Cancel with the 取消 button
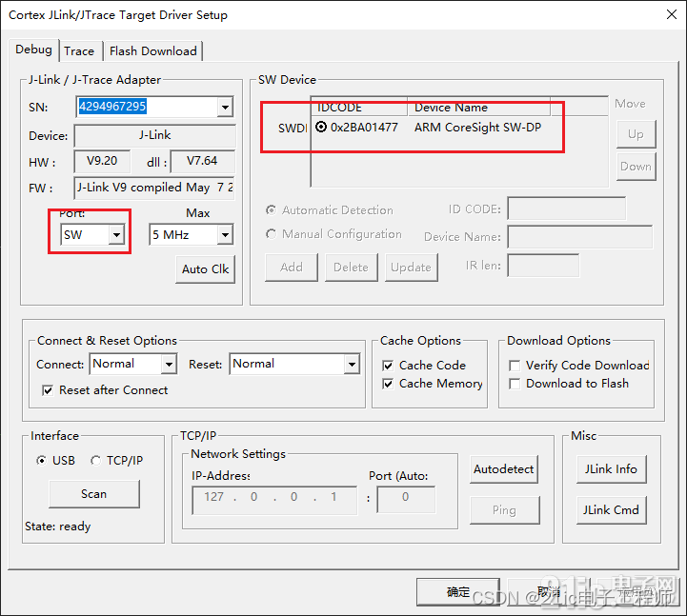Viewport: 687px width, 616px height. coord(549,592)
